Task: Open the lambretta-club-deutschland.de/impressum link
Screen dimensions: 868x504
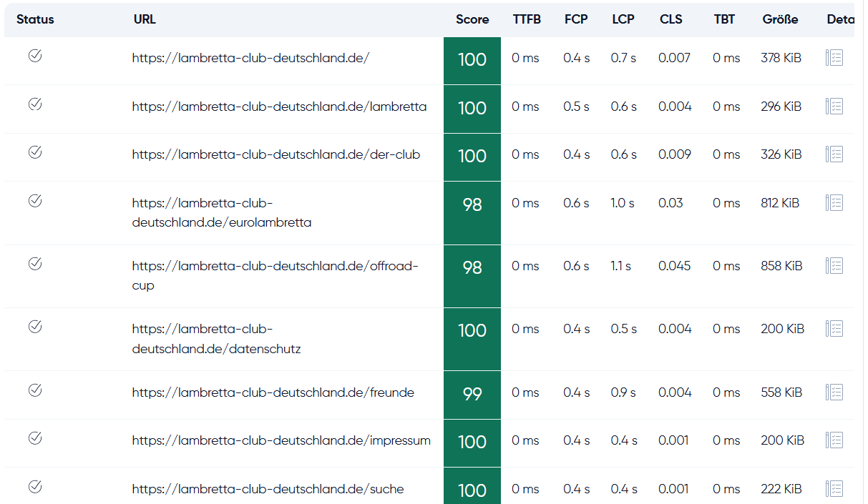Action: [281, 441]
